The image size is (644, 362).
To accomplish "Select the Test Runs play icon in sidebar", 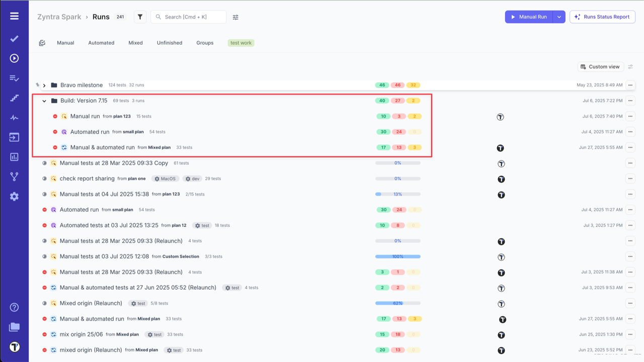I will pos(14,57).
